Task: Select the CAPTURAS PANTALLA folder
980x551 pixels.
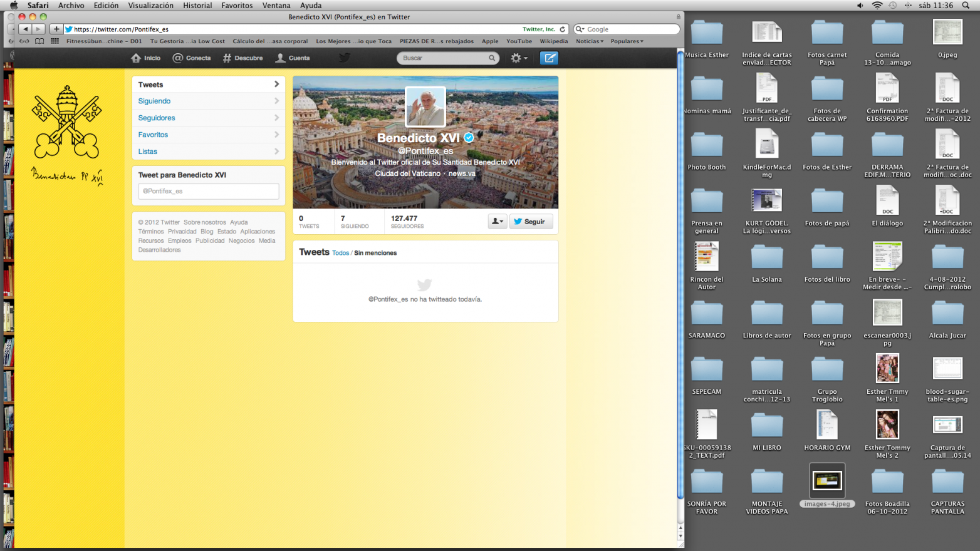Action: pyautogui.click(x=947, y=492)
